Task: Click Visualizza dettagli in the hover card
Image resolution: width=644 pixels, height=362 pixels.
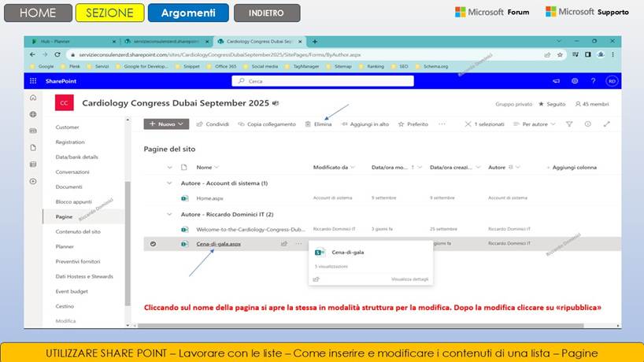Action: click(409, 279)
